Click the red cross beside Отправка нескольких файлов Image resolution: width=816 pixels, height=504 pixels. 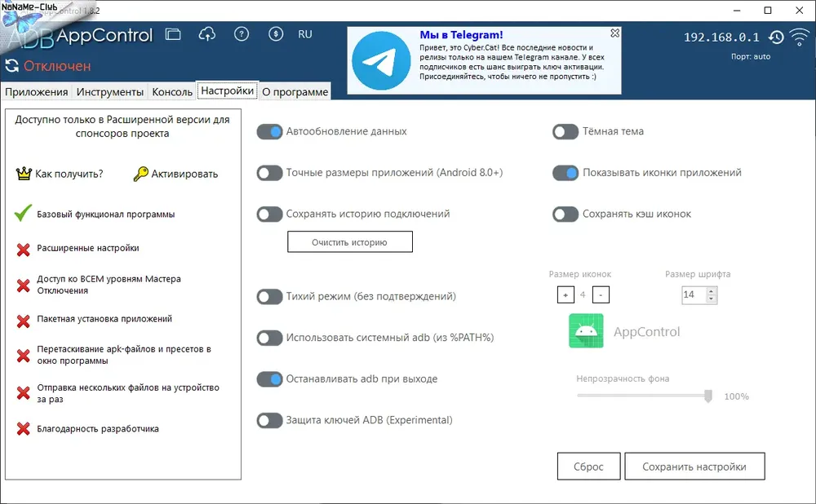pos(23,393)
